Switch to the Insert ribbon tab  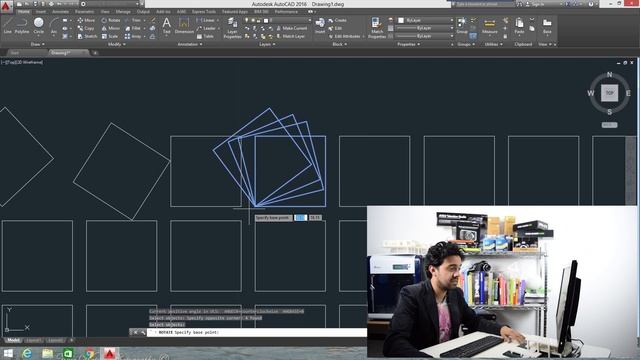pos(41,12)
